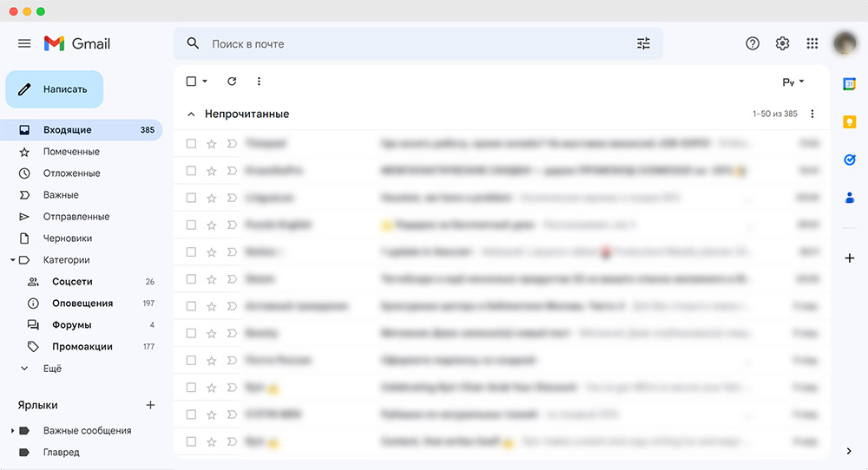Open Google Keep side panel

(849, 121)
